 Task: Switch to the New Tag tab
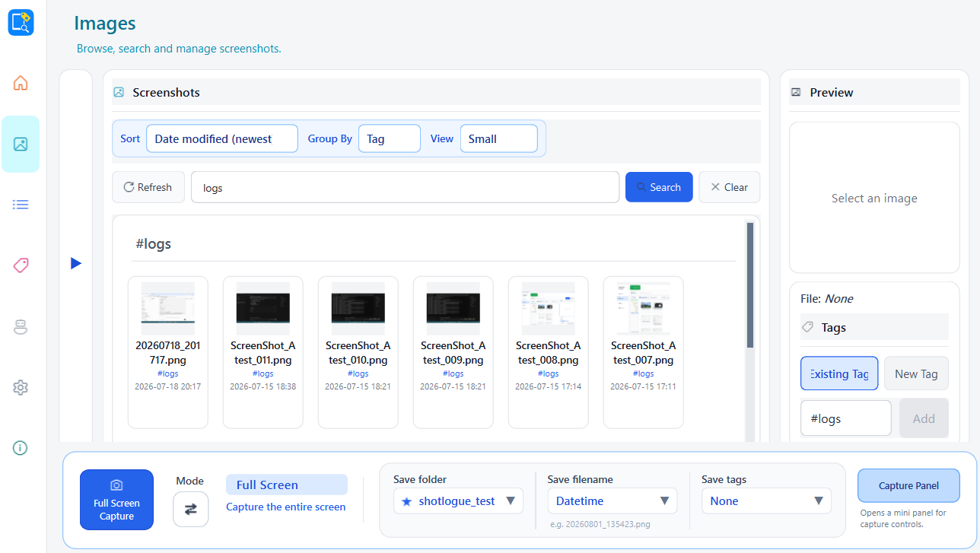point(916,373)
